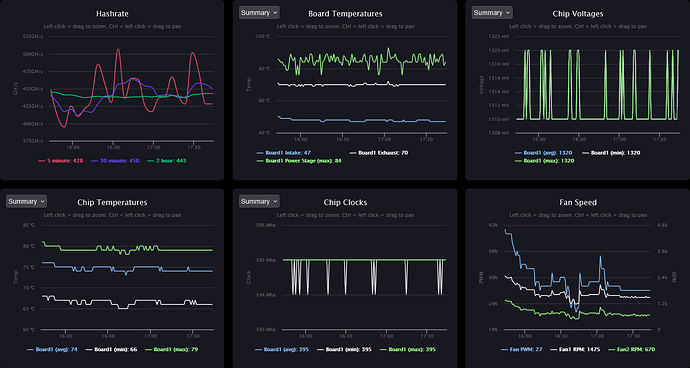Hide the 30 minute hashrate series
Screen dimensions: 690x368
coord(115,161)
